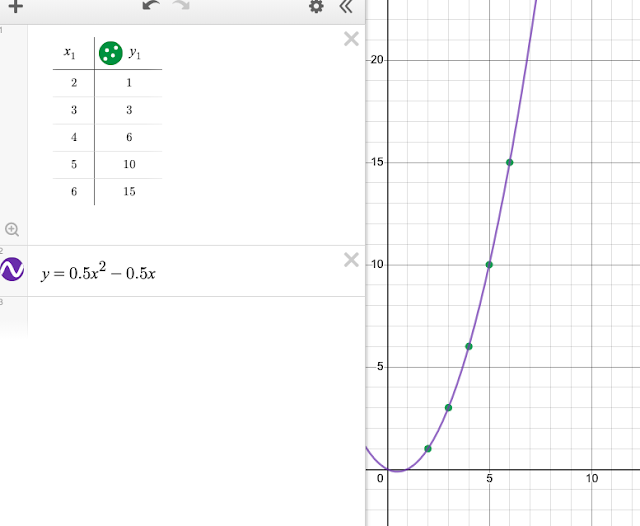
Task: Hide the purple parabola curve
Action: (x=12, y=269)
